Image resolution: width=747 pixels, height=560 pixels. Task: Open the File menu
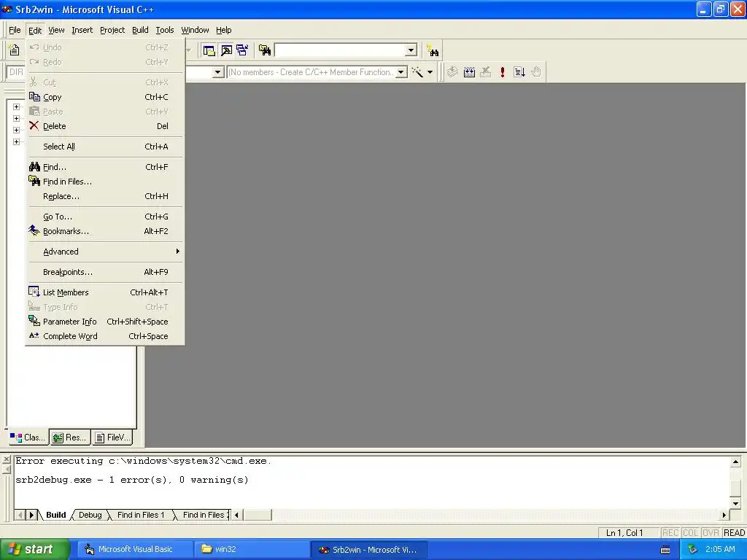[x=15, y=30]
